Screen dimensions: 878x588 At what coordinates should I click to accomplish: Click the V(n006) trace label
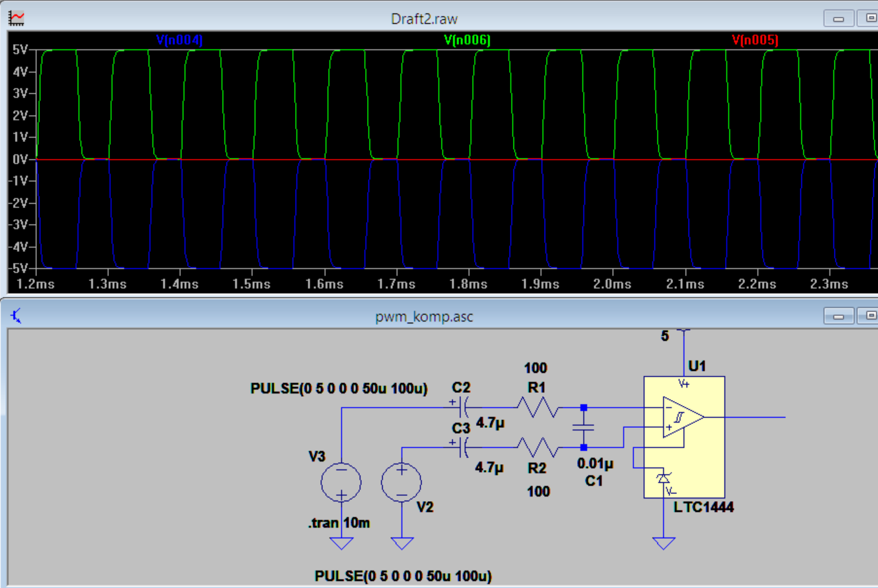tap(467, 40)
